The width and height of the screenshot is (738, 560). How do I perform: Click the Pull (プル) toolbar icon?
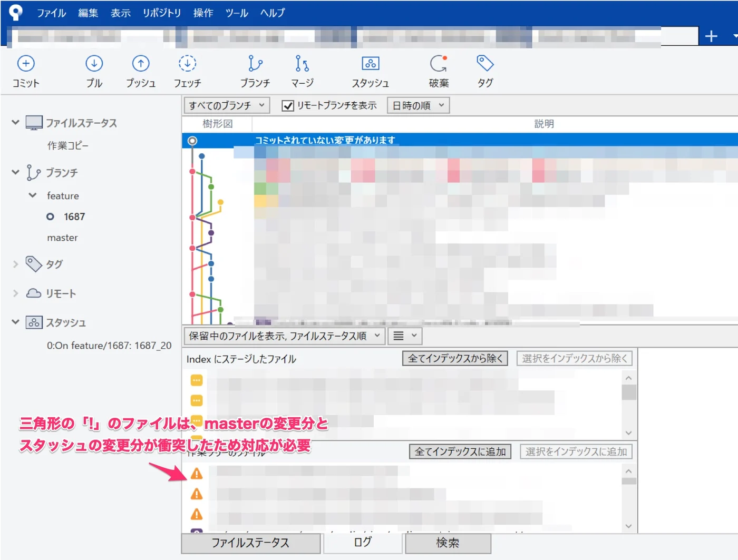[x=94, y=64]
